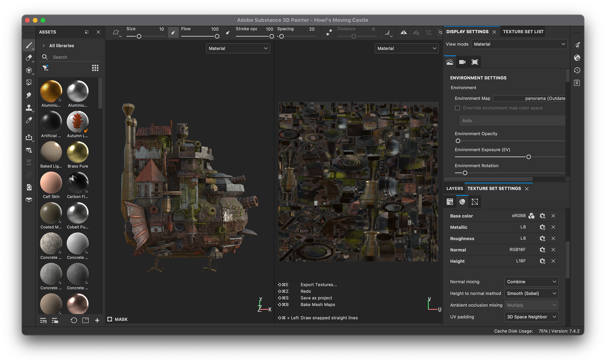Enable Override environment map color space
This screenshot has height=364, width=606.
(x=457, y=108)
